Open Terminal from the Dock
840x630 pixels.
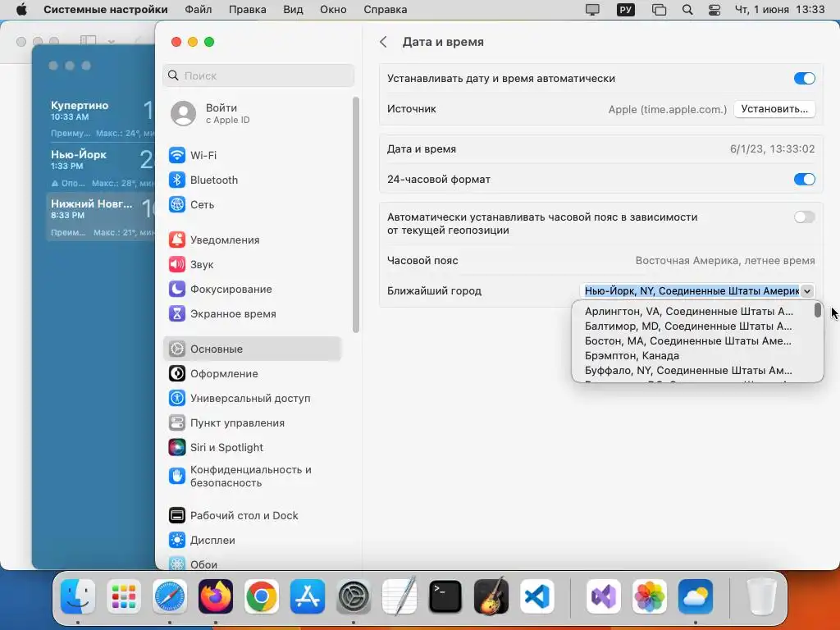[445, 596]
